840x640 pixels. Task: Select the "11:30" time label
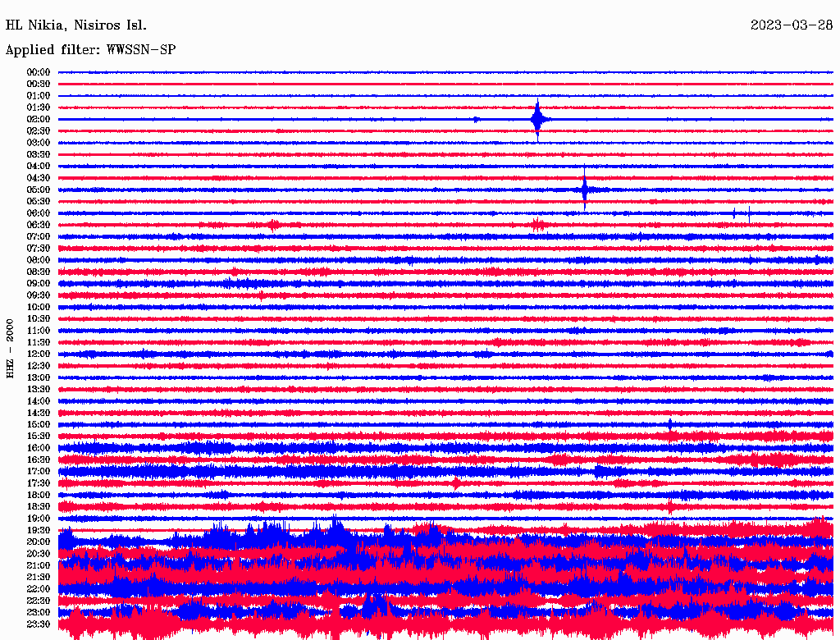[38, 342]
